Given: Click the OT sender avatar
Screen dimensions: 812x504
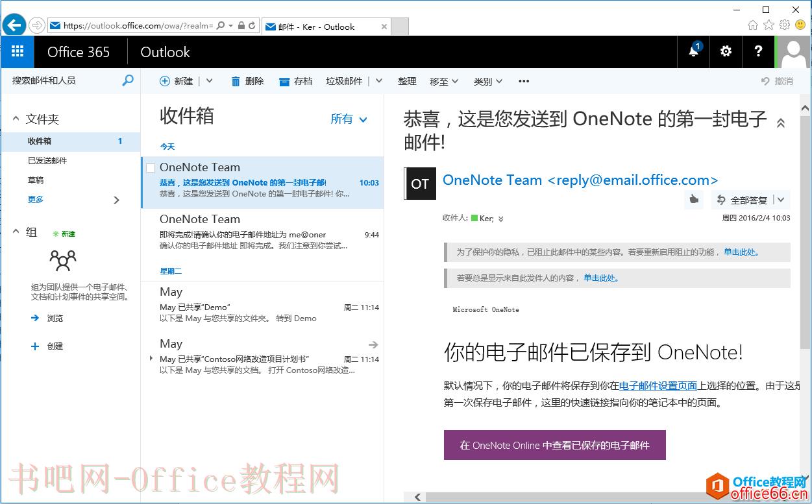Looking at the screenshot, I should coord(419,184).
